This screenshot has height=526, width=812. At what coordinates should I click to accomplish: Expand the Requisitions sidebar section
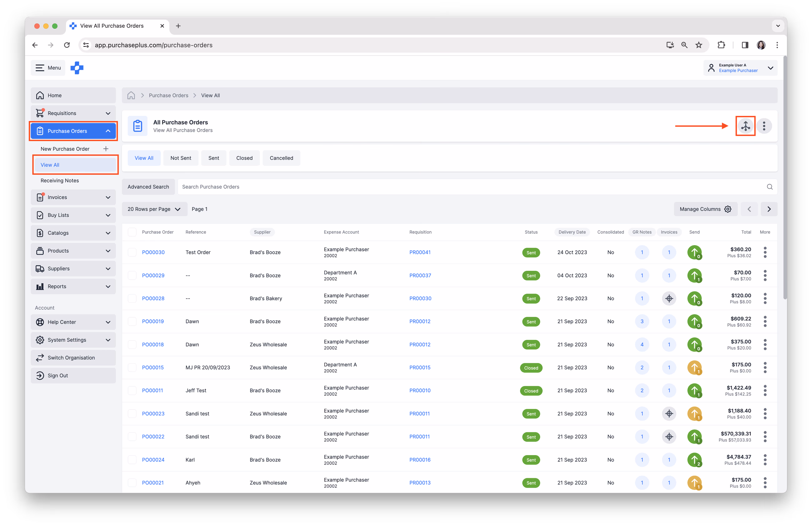coord(73,113)
